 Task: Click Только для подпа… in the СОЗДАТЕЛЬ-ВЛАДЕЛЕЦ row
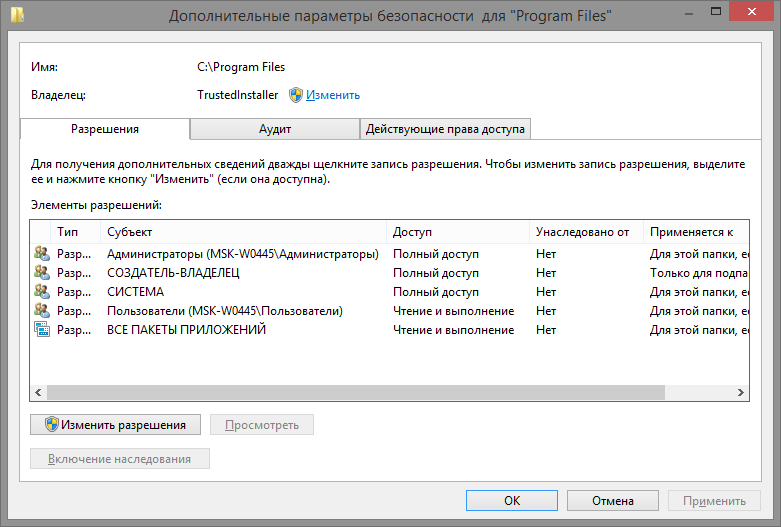pyautogui.click(x=699, y=273)
